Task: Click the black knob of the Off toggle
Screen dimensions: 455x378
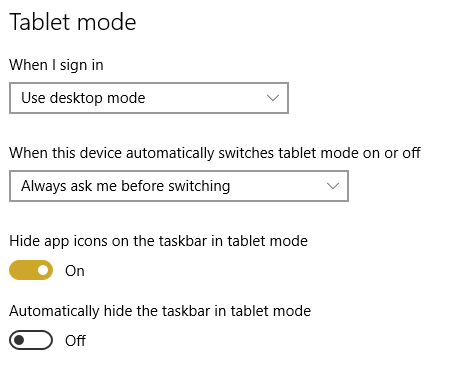Action: pos(19,340)
